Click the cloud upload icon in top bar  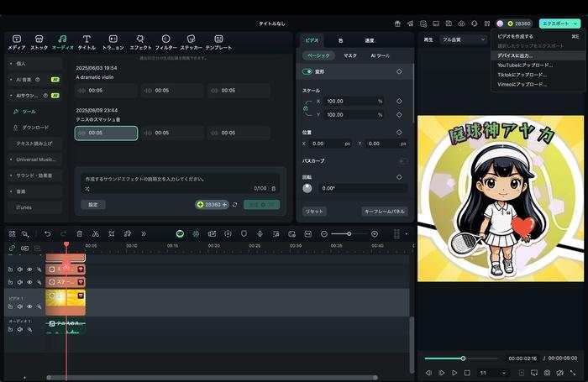tap(462, 24)
